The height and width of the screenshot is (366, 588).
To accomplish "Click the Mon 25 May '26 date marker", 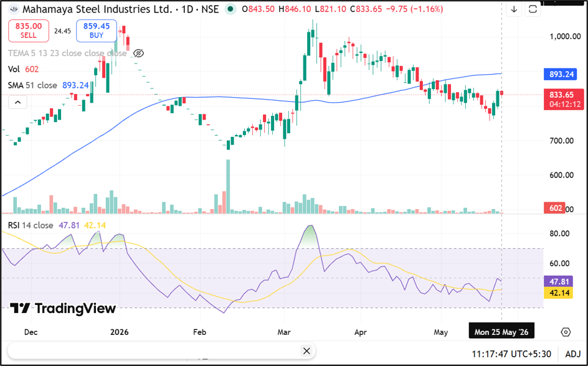I will click(x=501, y=332).
